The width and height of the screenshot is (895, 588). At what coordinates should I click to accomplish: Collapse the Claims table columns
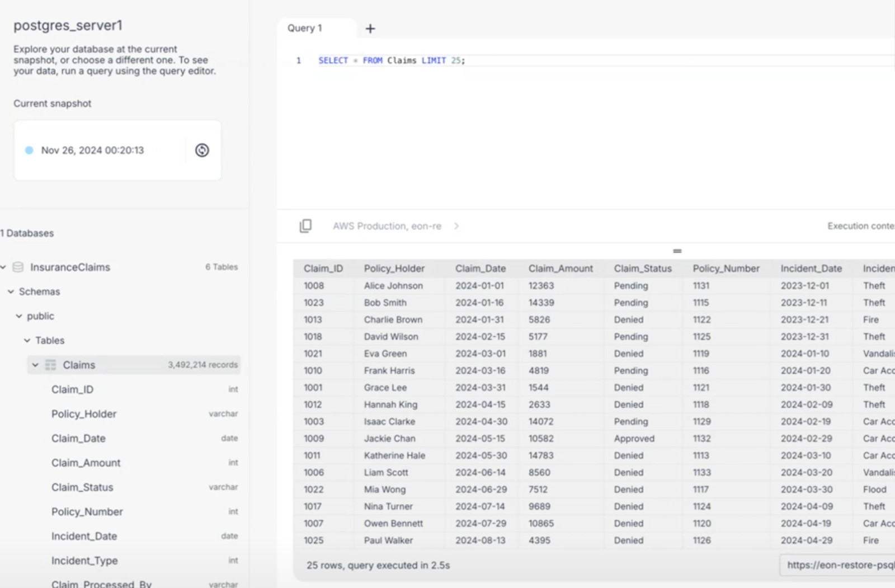pos(35,365)
